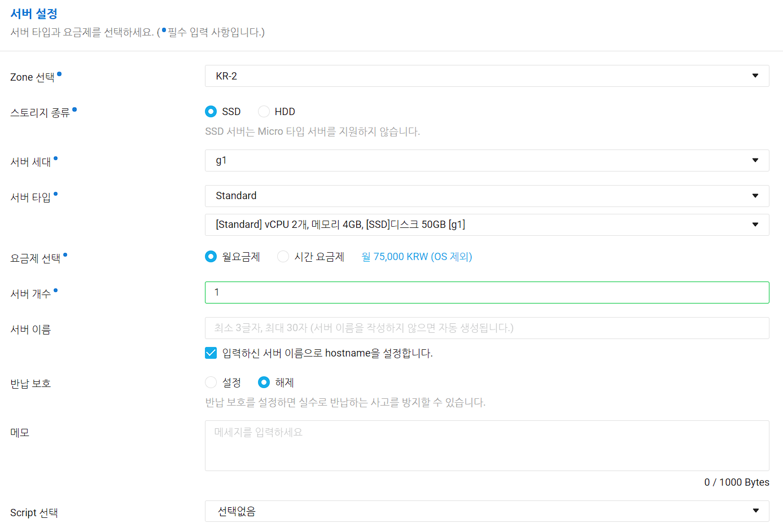Click the arrow icon on Script 선택 dropdown
This screenshot has width=783, height=532.
[x=755, y=511]
